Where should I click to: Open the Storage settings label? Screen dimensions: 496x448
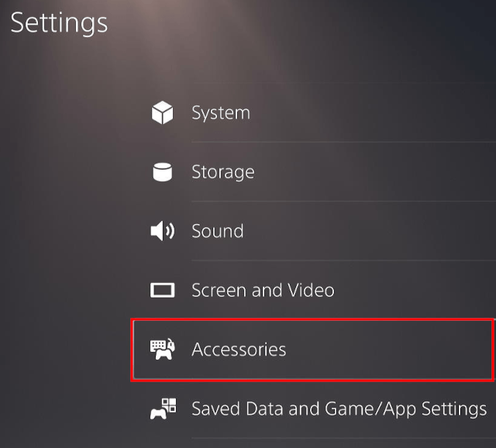(x=222, y=172)
